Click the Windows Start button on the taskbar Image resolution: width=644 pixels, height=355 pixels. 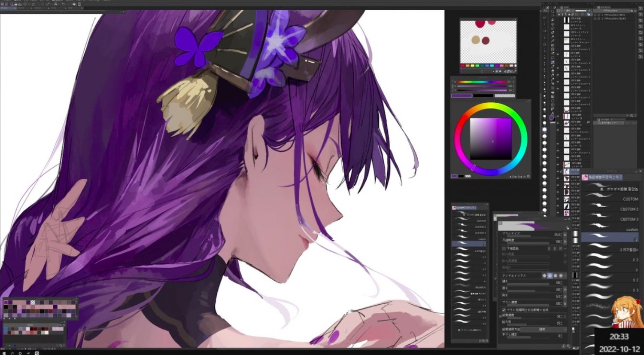3,352
